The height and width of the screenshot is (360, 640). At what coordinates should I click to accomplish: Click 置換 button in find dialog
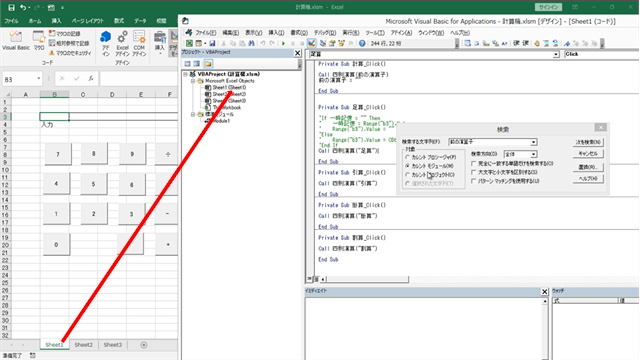coord(588,167)
